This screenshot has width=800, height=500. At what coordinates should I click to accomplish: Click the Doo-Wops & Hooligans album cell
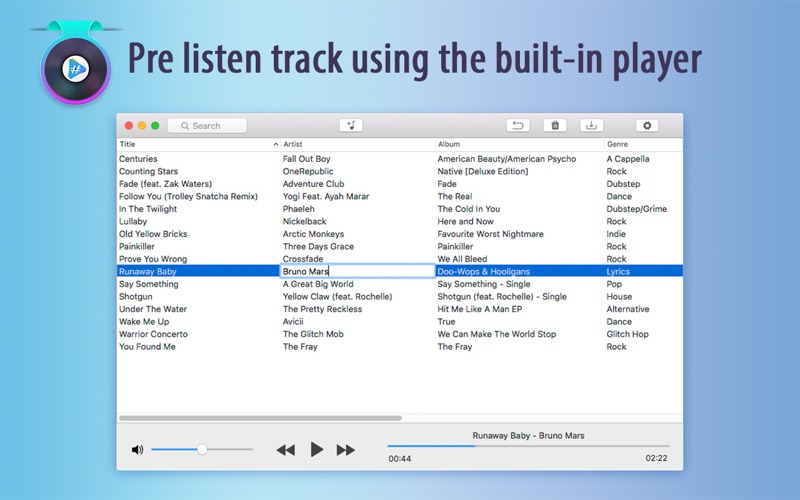pyautogui.click(x=484, y=271)
